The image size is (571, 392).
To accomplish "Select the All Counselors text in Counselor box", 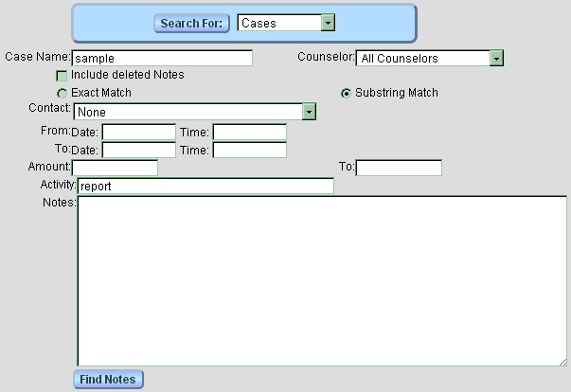I will click(x=422, y=59).
